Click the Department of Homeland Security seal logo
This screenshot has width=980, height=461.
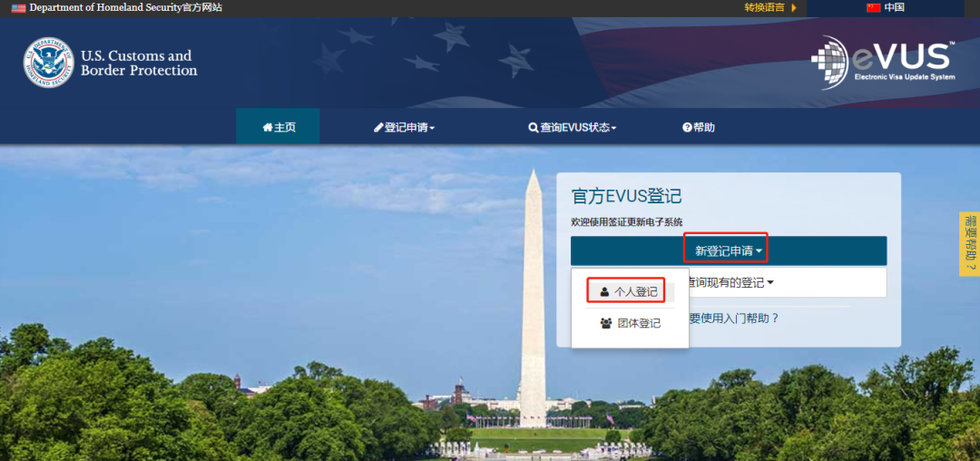click(x=48, y=63)
